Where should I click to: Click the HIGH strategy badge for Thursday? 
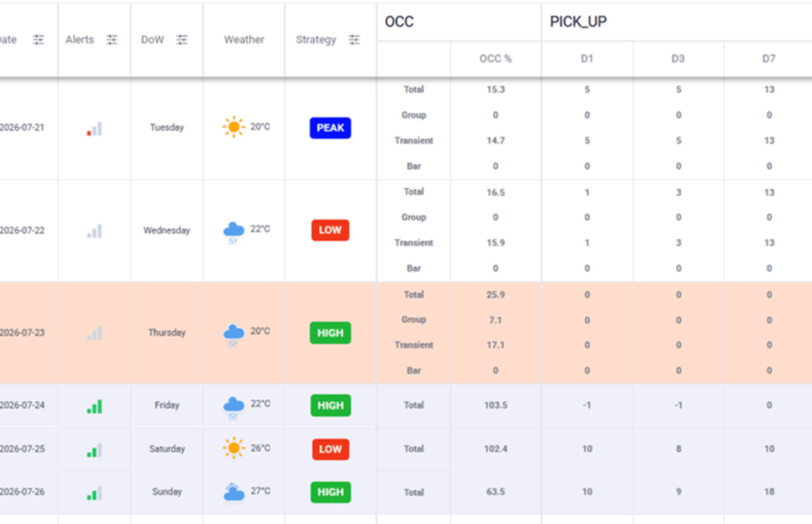(330, 333)
